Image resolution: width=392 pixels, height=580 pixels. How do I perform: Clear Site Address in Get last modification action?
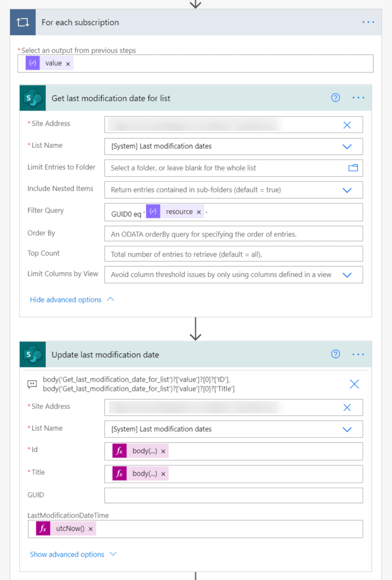click(347, 125)
